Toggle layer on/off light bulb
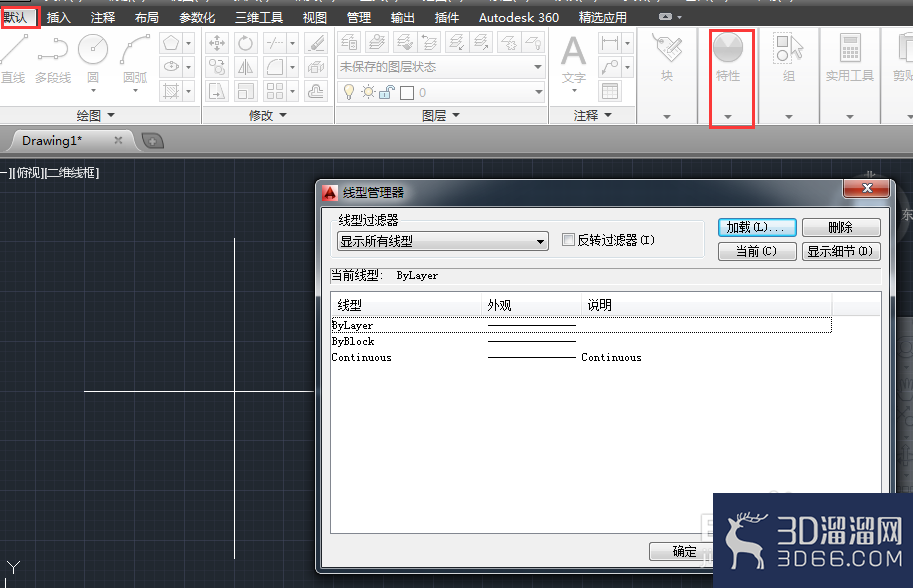The width and height of the screenshot is (913, 588). point(349,93)
